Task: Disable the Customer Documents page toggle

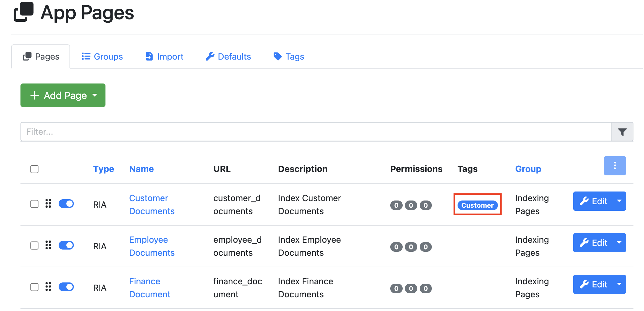Action: coord(66,204)
